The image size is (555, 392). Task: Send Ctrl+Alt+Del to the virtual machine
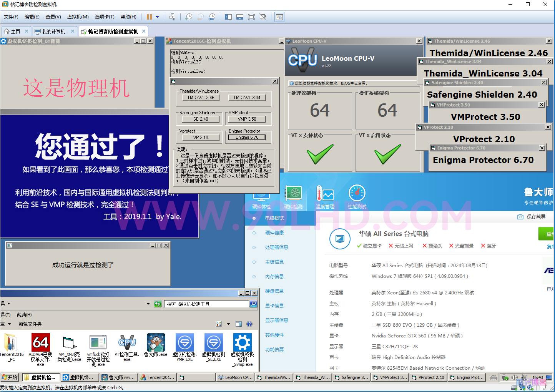point(172,17)
